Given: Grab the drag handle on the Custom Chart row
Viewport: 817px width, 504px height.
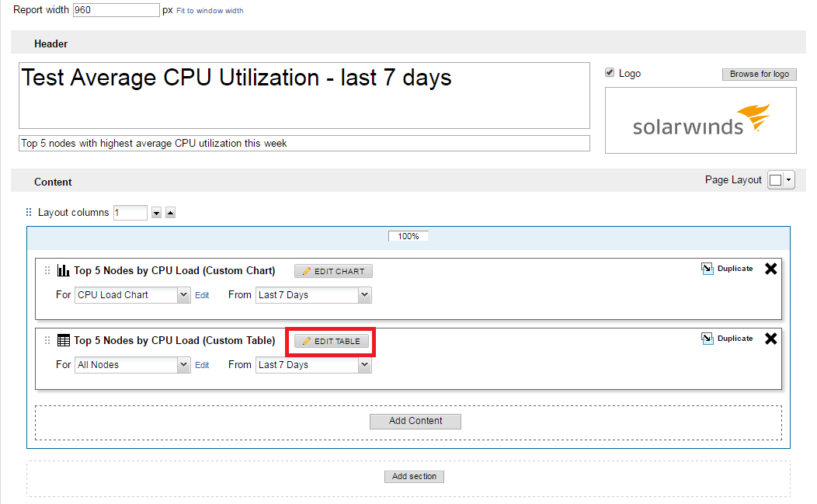Looking at the screenshot, I should [x=47, y=270].
